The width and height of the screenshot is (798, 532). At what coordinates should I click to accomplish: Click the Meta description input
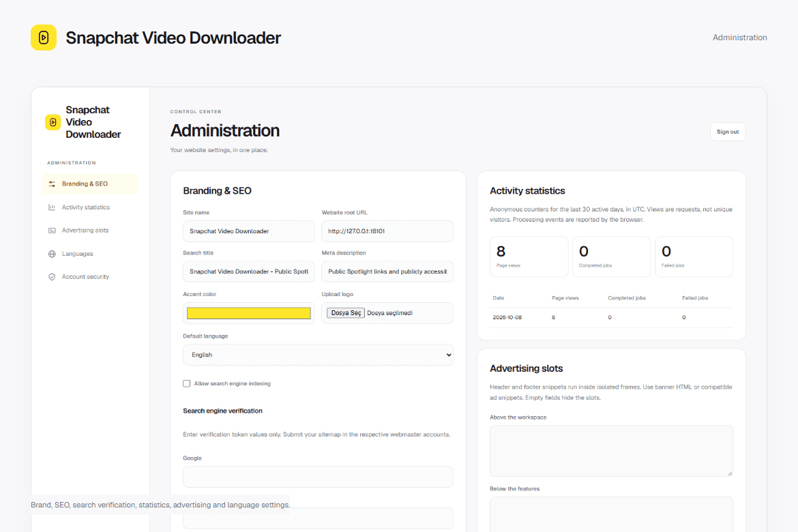pos(387,271)
